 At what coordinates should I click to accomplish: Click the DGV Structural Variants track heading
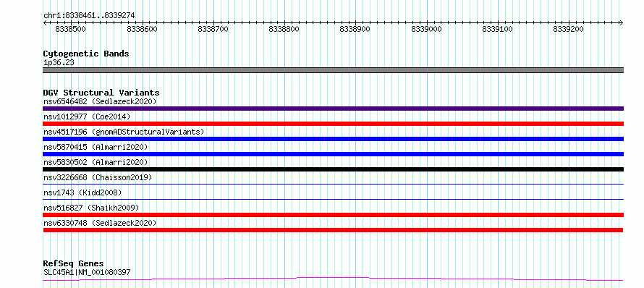pyautogui.click(x=101, y=93)
